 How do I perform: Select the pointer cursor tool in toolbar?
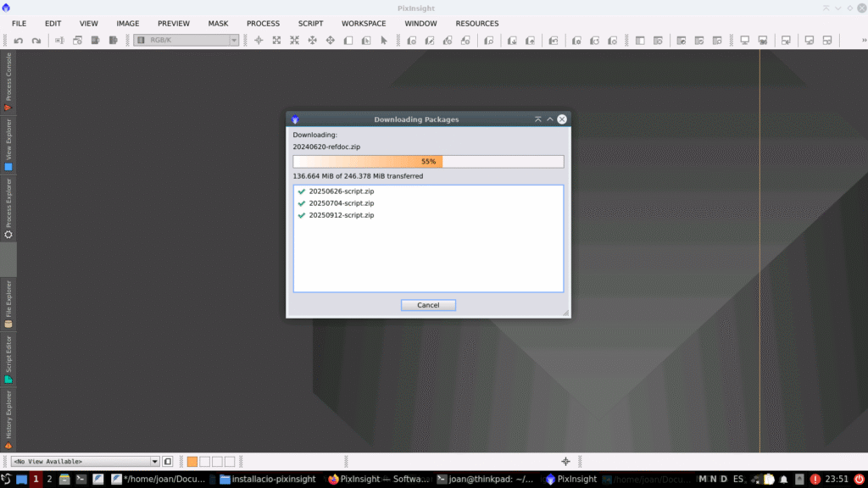click(x=383, y=41)
